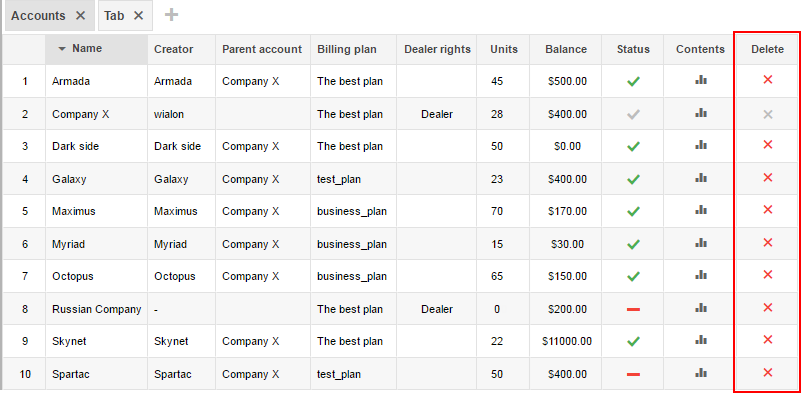Switch to the tab labeled Tab
This screenshot has width=801, height=393.
point(114,16)
